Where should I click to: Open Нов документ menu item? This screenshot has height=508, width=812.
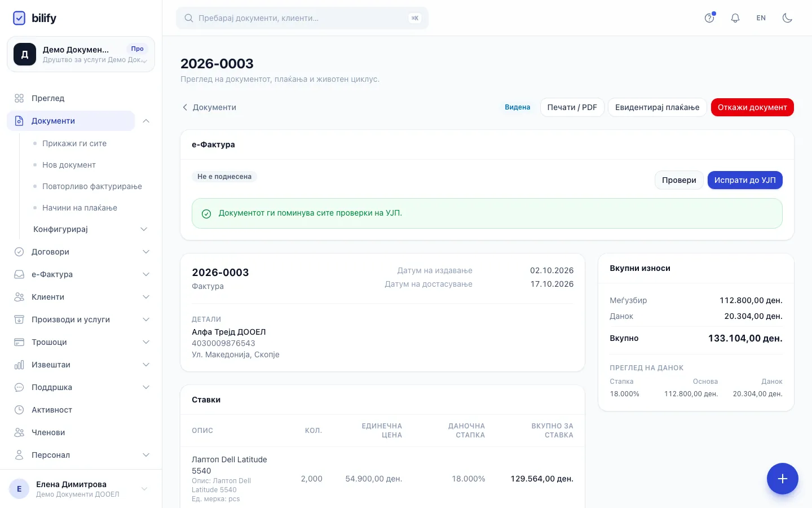click(69, 165)
